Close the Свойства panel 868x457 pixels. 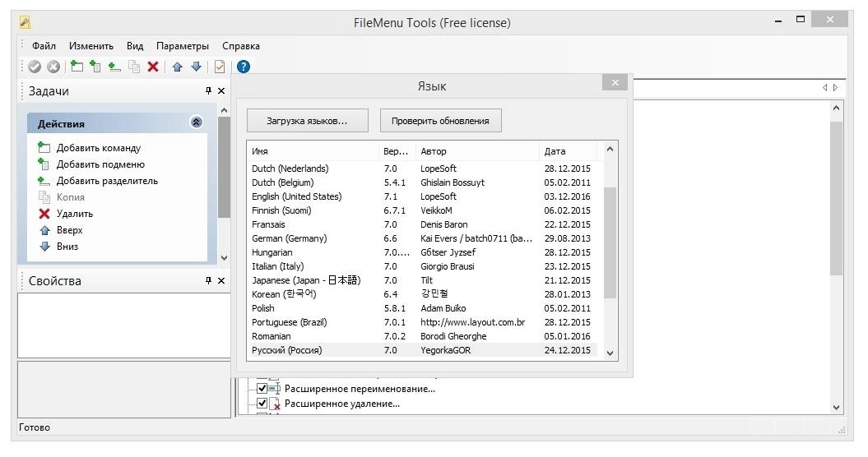click(221, 280)
